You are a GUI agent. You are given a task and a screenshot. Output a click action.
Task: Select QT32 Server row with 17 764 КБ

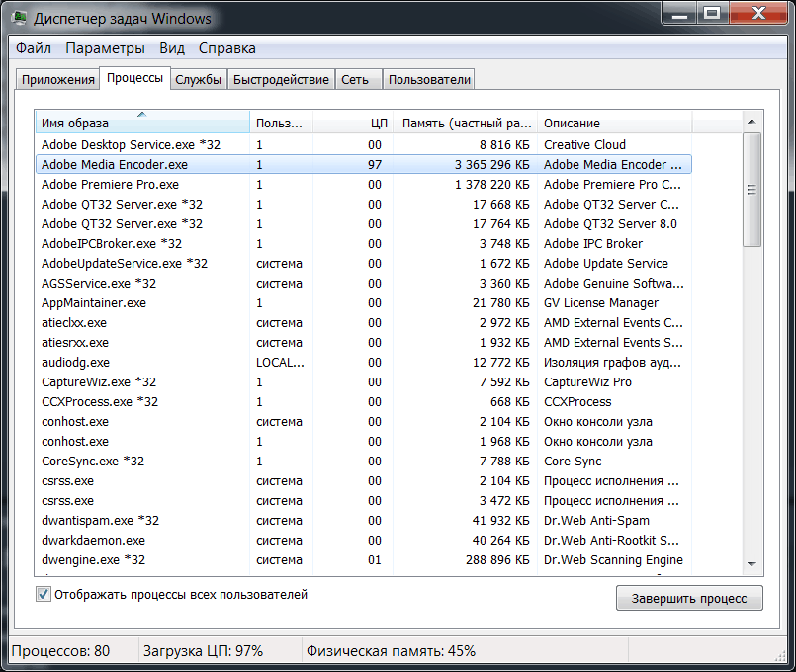pyautogui.click(x=364, y=223)
